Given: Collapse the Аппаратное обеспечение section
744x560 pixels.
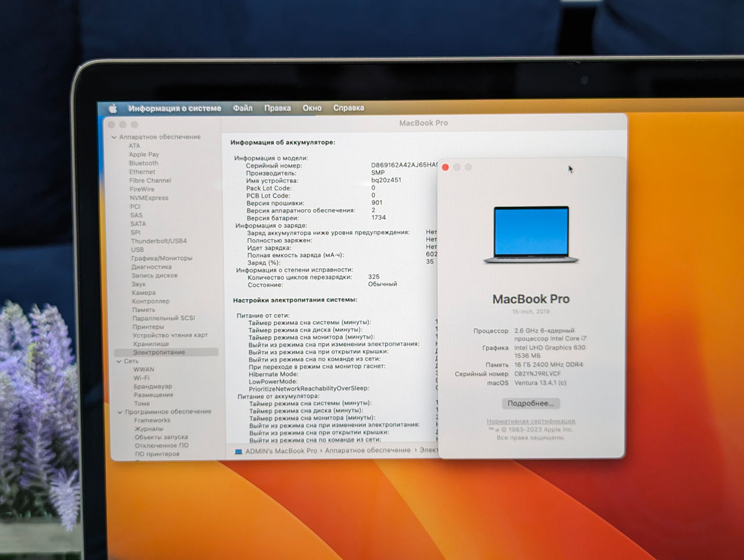Looking at the screenshot, I should point(114,137).
